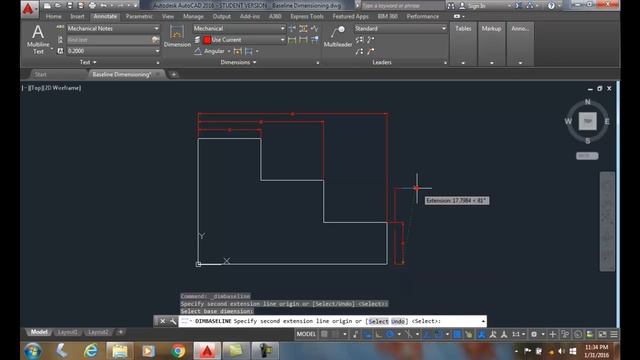Open the file explorer folder on taskbar
Screen dimensions: 640x360
click(120, 351)
